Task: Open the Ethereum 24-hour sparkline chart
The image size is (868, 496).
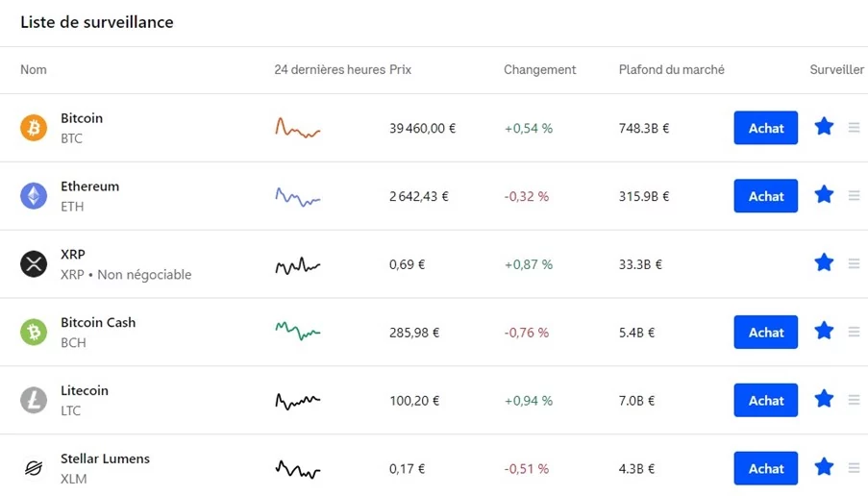Action: click(x=298, y=196)
